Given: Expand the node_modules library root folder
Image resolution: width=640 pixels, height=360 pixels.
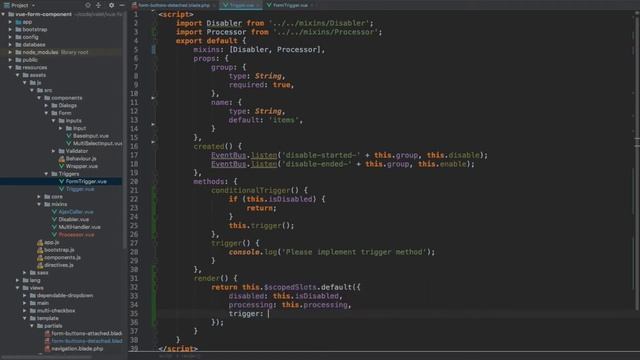Looking at the screenshot, I should (x=10, y=52).
